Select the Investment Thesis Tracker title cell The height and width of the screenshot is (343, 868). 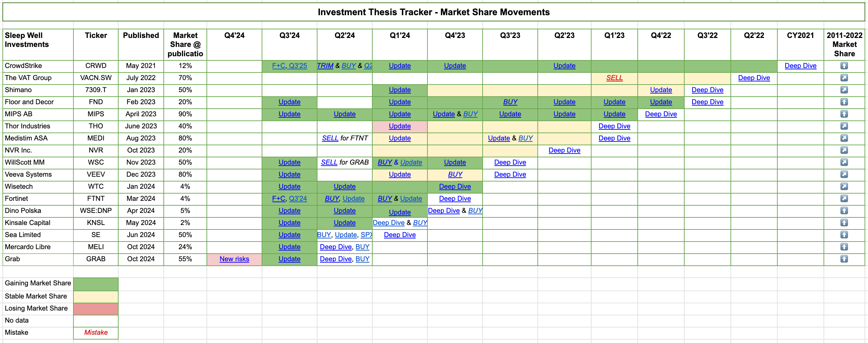click(434, 12)
